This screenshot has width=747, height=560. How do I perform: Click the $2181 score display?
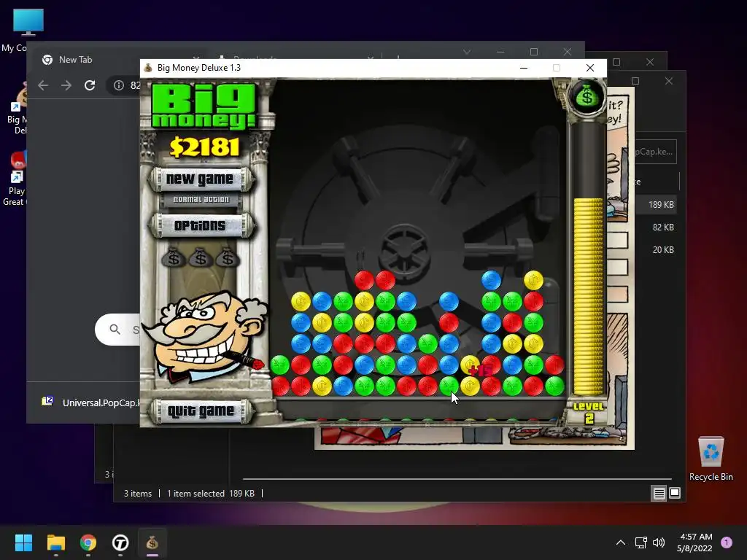click(x=204, y=147)
